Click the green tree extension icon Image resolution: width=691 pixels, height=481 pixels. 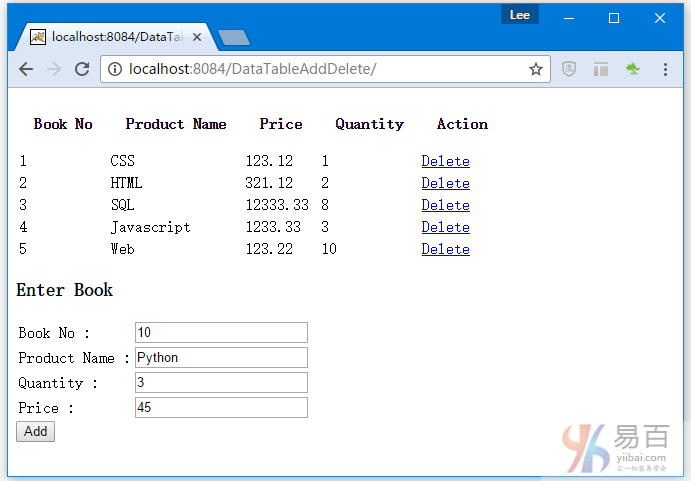[x=632, y=69]
